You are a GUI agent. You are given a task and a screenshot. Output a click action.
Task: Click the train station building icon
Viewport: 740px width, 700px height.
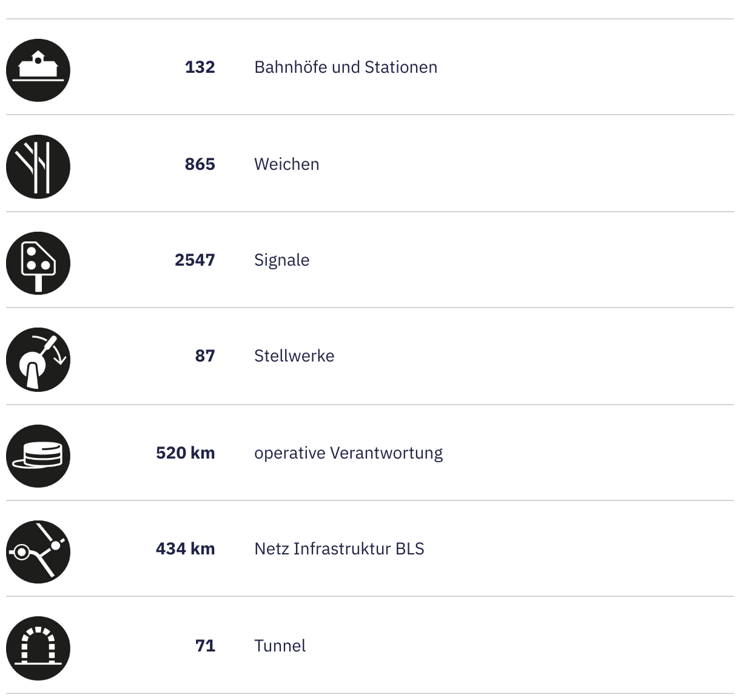tap(38, 70)
